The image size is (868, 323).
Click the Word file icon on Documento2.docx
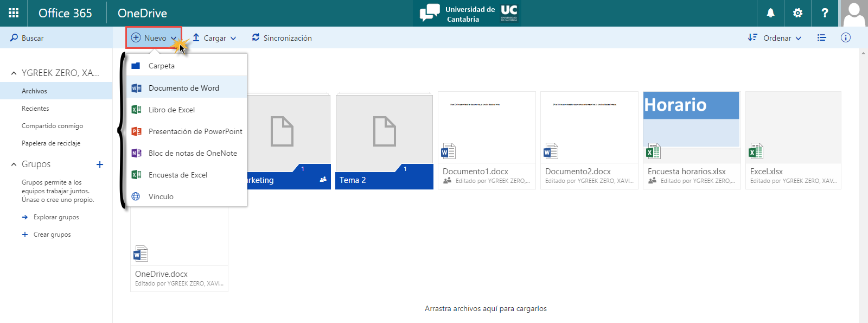pos(551,151)
